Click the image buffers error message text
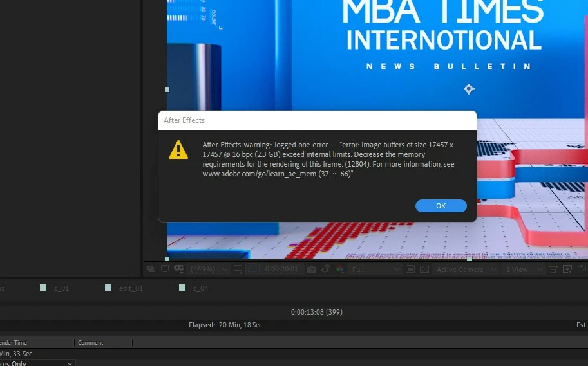Image resolution: width=588 pixels, height=366 pixels. coord(328,160)
